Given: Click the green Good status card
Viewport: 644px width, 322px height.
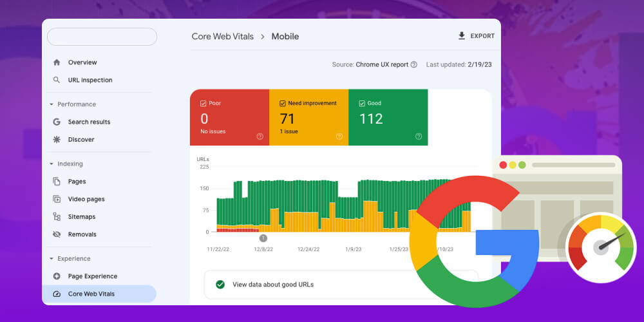Looking at the screenshot, I should click(388, 117).
